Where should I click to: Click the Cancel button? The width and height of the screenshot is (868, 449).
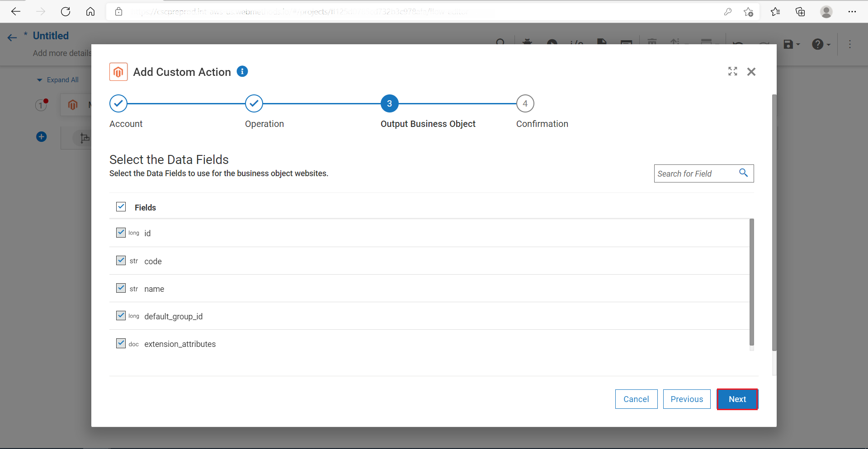[637, 399]
